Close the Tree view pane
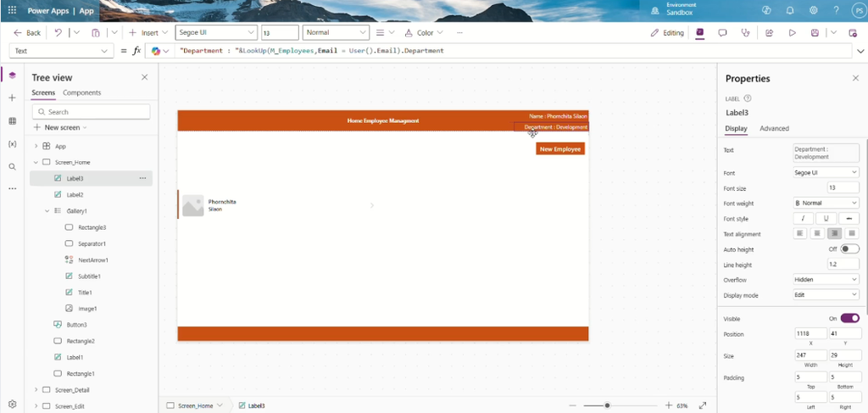868x413 pixels. tap(144, 77)
